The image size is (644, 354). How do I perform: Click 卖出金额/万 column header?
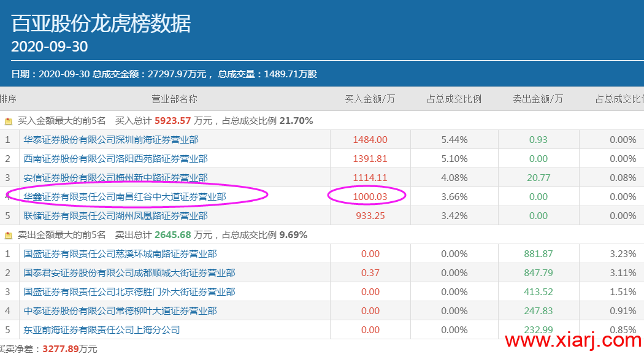538,99
